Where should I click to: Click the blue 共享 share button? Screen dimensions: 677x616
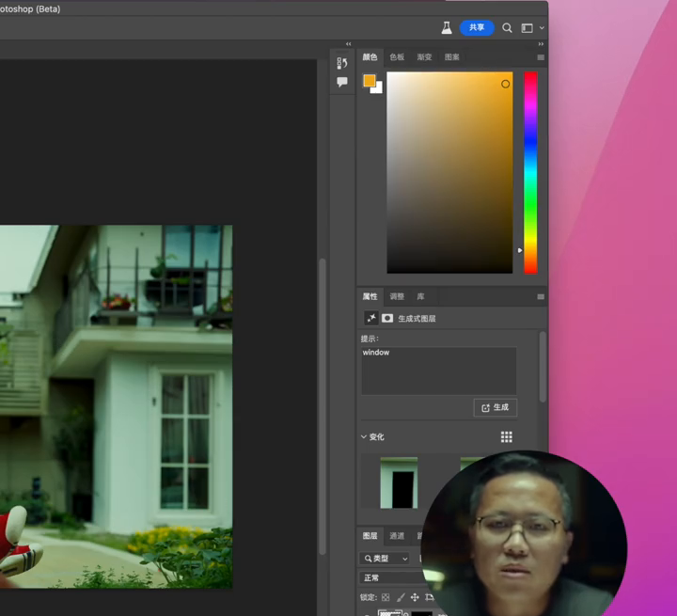(477, 27)
